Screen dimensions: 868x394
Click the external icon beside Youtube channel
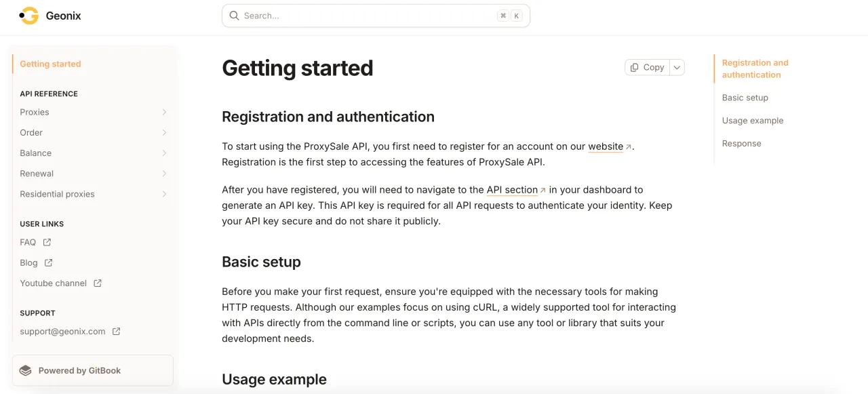click(98, 283)
